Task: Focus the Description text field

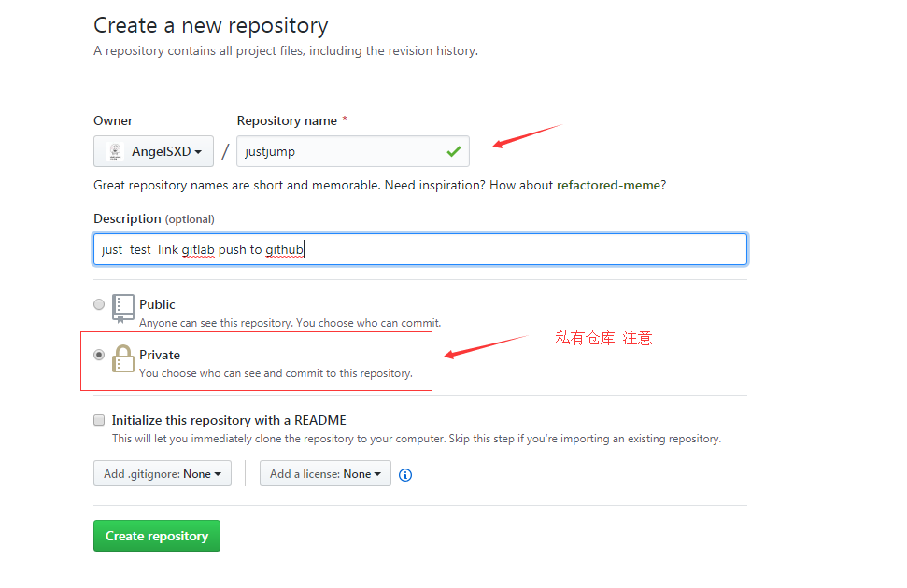Action: [420, 249]
